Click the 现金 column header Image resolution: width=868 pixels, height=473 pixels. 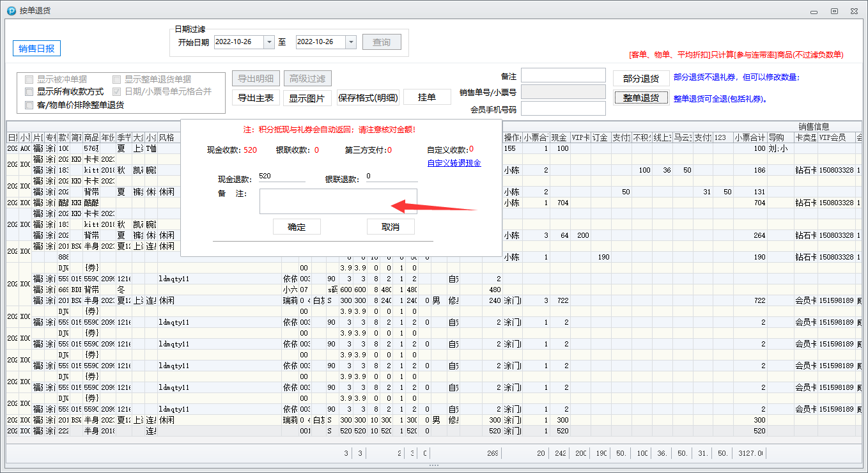coord(560,137)
